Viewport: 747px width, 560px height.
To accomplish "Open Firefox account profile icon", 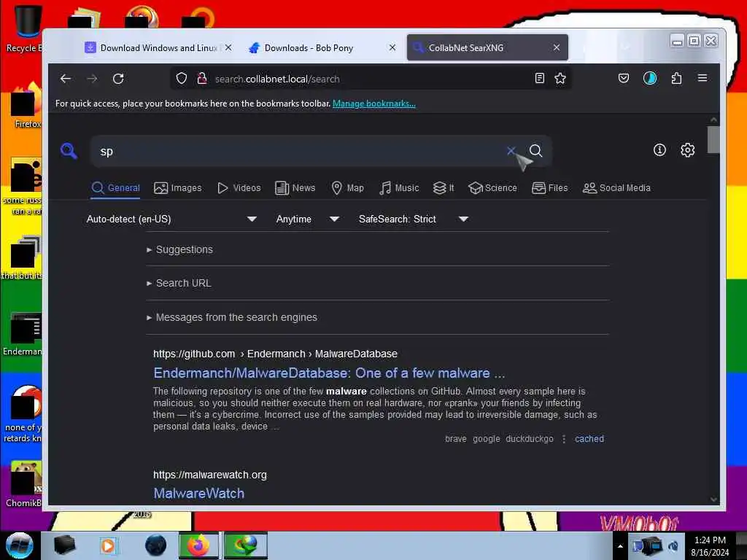I will [x=650, y=79].
